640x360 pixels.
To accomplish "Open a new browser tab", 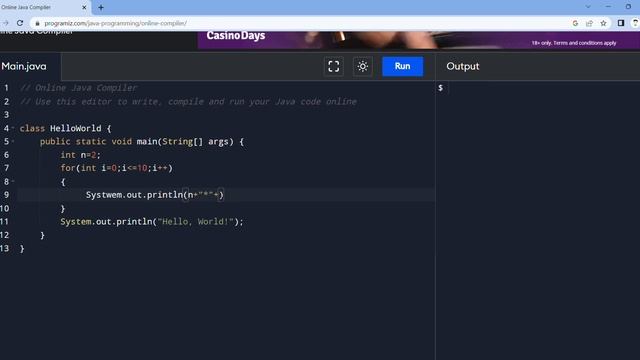I will 101,7.
